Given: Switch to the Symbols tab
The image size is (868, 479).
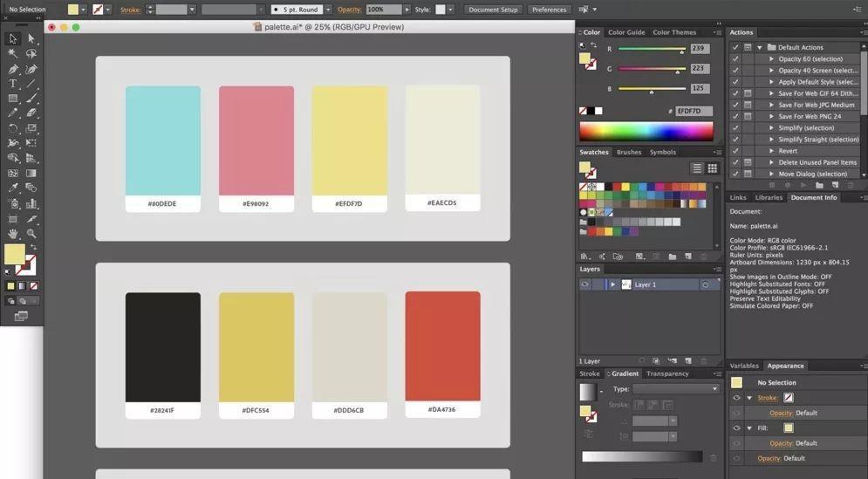Looking at the screenshot, I should coord(663,153).
